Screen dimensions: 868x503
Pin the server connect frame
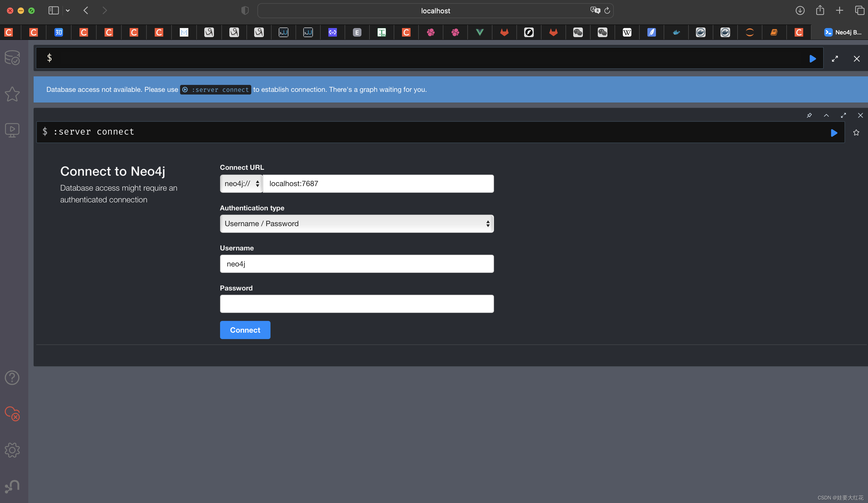tap(809, 115)
